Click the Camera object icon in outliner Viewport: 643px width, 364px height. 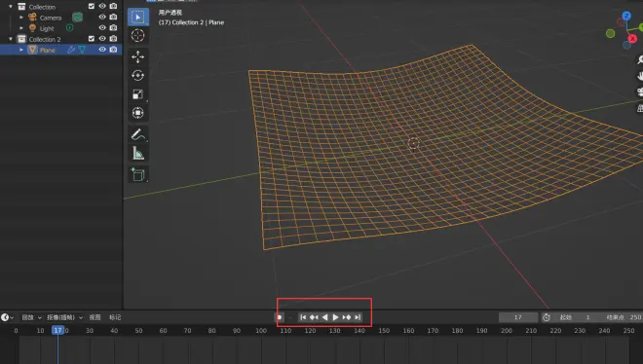32,18
